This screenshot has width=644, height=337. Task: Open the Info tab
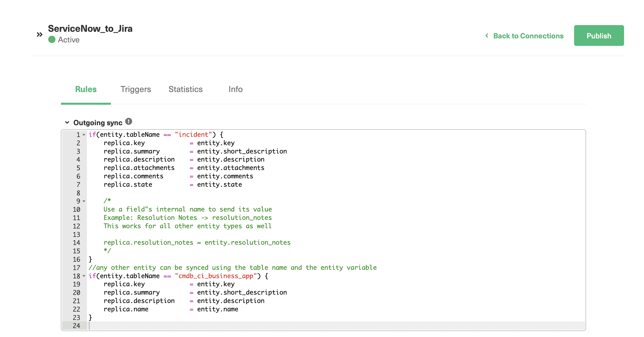click(235, 89)
